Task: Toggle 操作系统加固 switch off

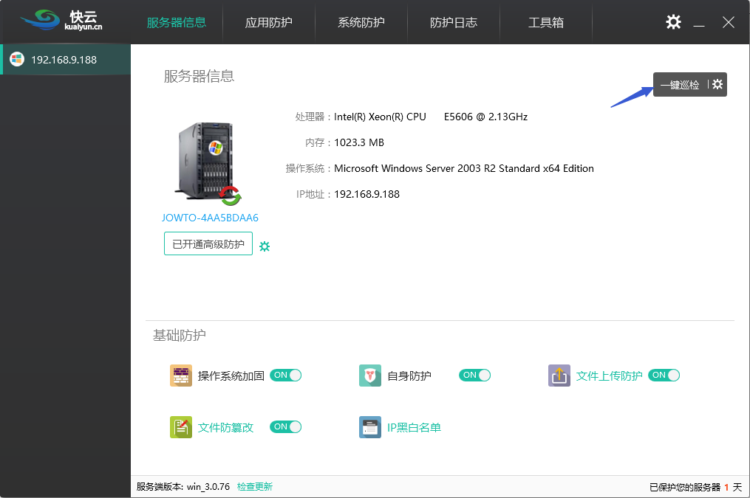Action: 286,376
